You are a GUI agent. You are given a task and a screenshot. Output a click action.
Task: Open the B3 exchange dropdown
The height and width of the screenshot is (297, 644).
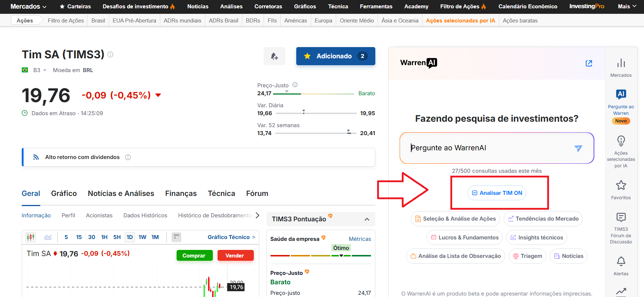40,70
